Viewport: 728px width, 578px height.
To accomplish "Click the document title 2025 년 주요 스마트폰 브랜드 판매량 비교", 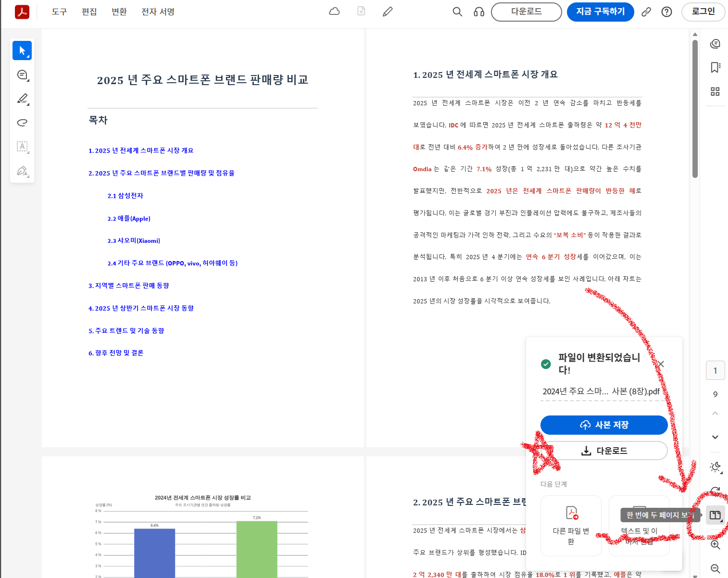I will pos(202,80).
